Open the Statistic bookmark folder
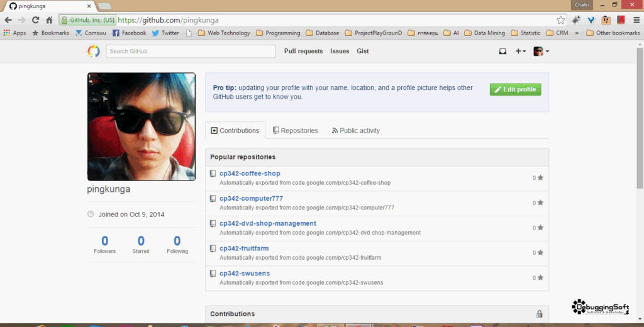This screenshot has width=644, height=327. point(526,33)
